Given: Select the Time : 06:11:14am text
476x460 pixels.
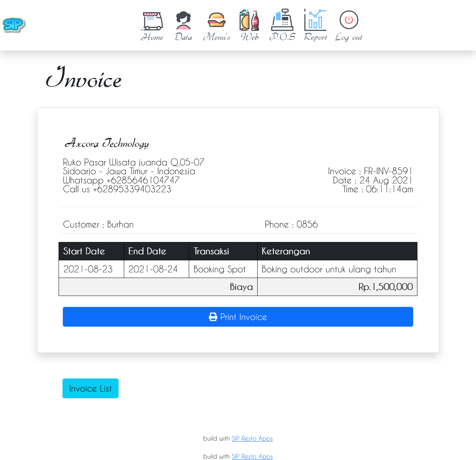Looking at the screenshot, I should coord(378,189).
